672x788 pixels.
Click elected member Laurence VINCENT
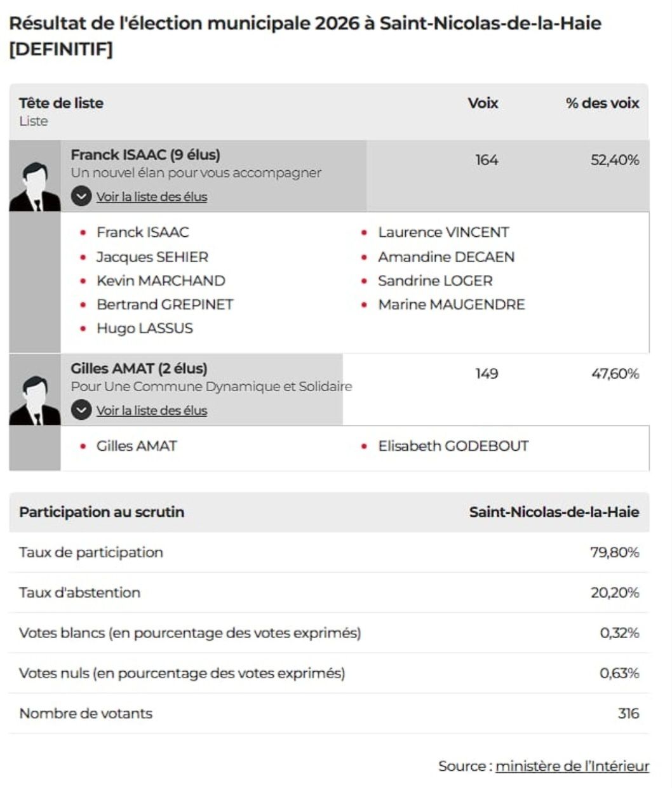pos(443,232)
